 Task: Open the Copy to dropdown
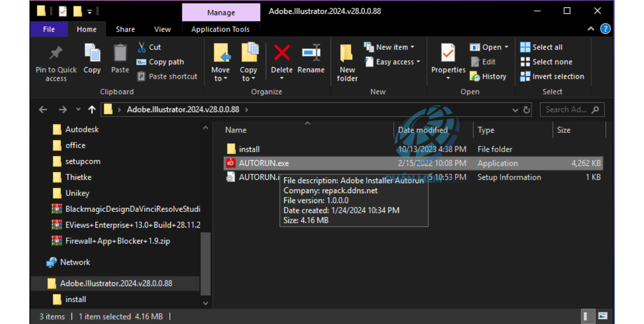pyautogui.click(x=249, y=61)
